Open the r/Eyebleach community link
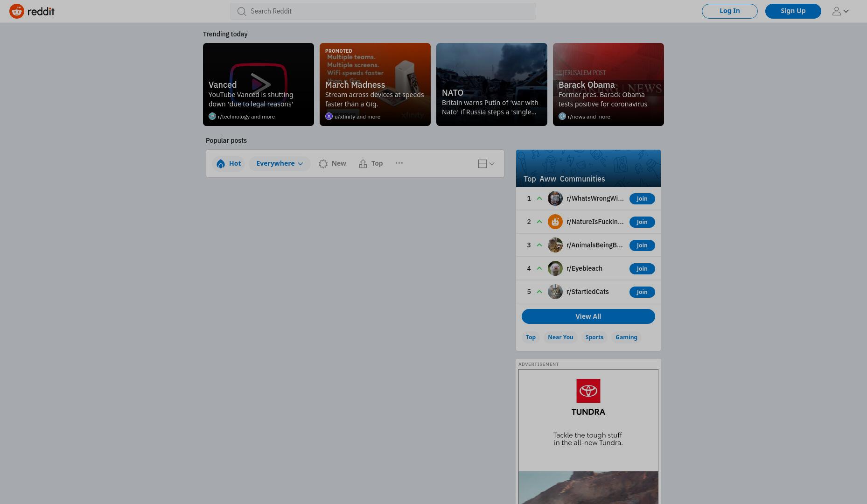 pyautogui.click(x=584, y=268)
